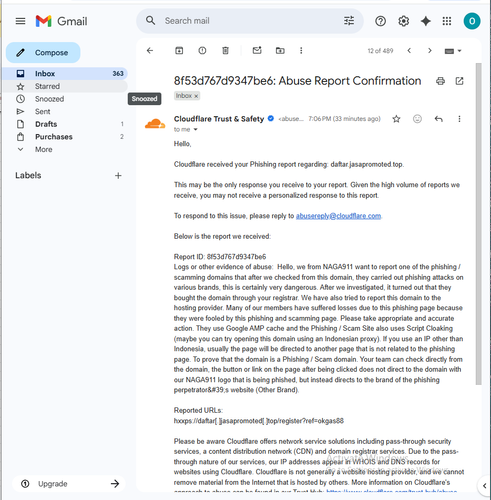Create new label plus icon
The image size is (491, 500).
(118, 175)
